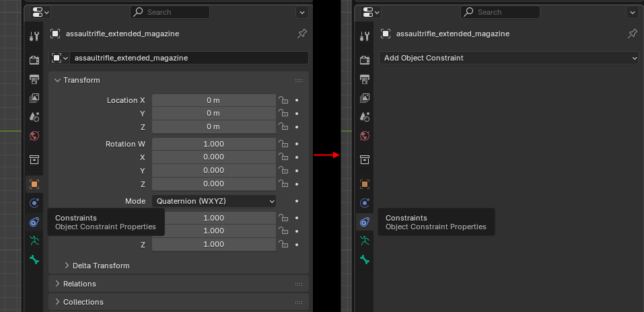Animate Location X property dot
Viewport: 644px width, 312px height.
pos(297,100)
